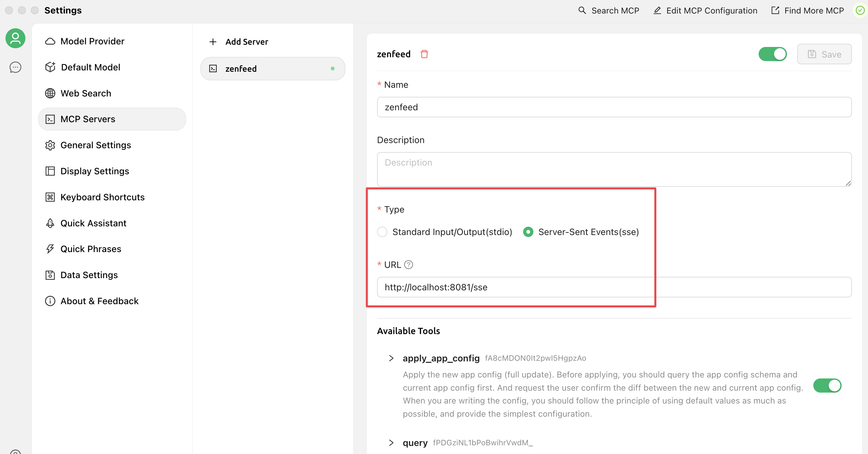Click the Search MCP magnifier icon

(582, 10)
